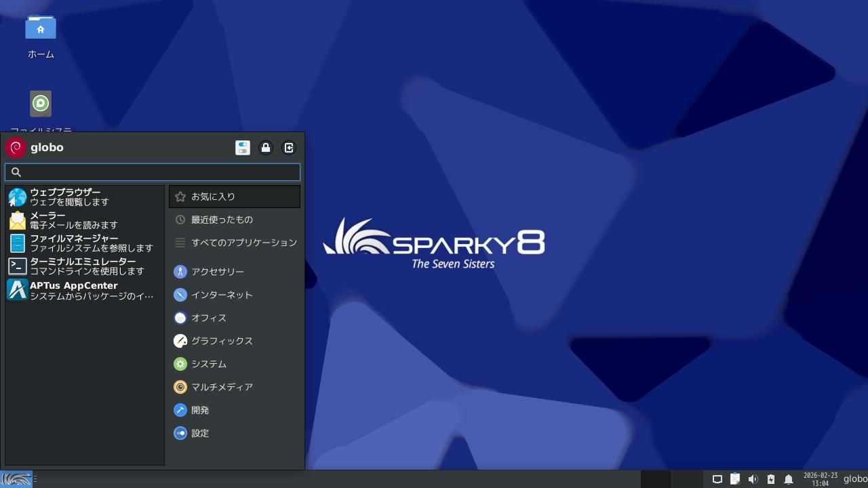Viewport: 868px width, 488px height.
Task: Show all applications (すべてのアプリケーション)
Action: tap(235, 243)
